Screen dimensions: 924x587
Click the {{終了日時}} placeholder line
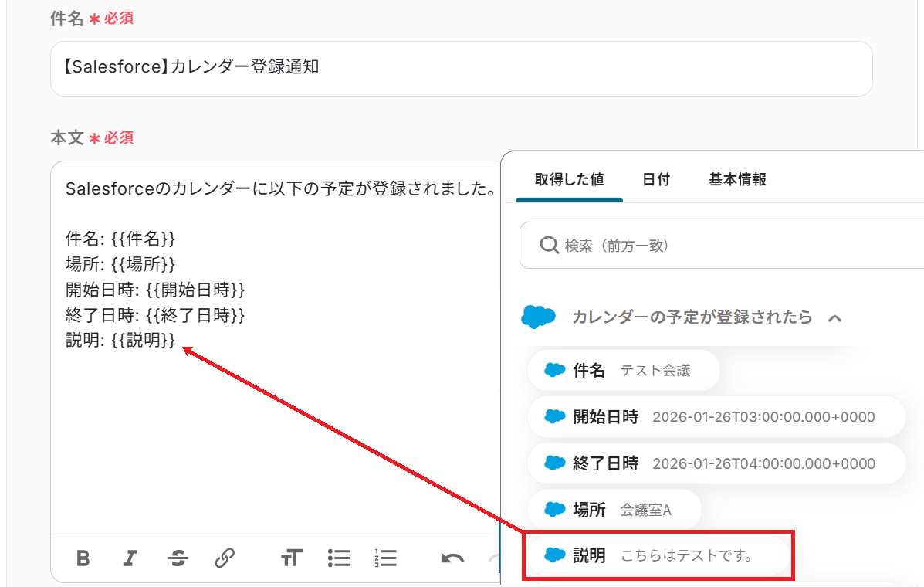[155, 314]
